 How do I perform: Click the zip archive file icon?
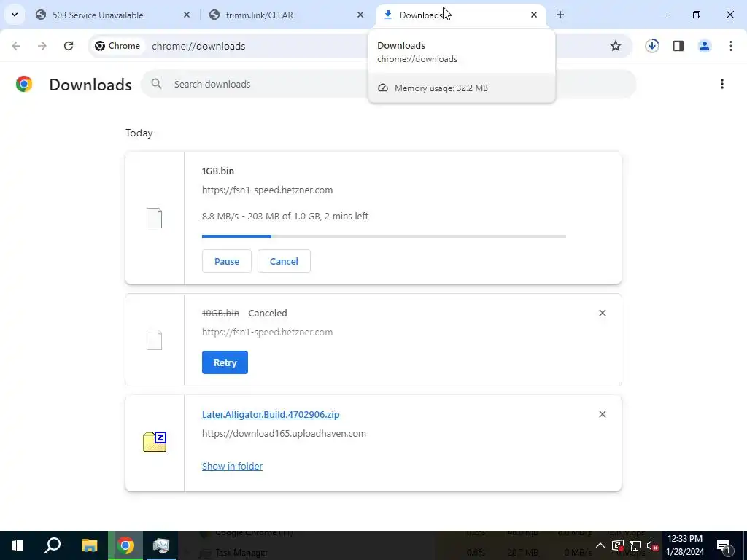(x=155, y=442)
